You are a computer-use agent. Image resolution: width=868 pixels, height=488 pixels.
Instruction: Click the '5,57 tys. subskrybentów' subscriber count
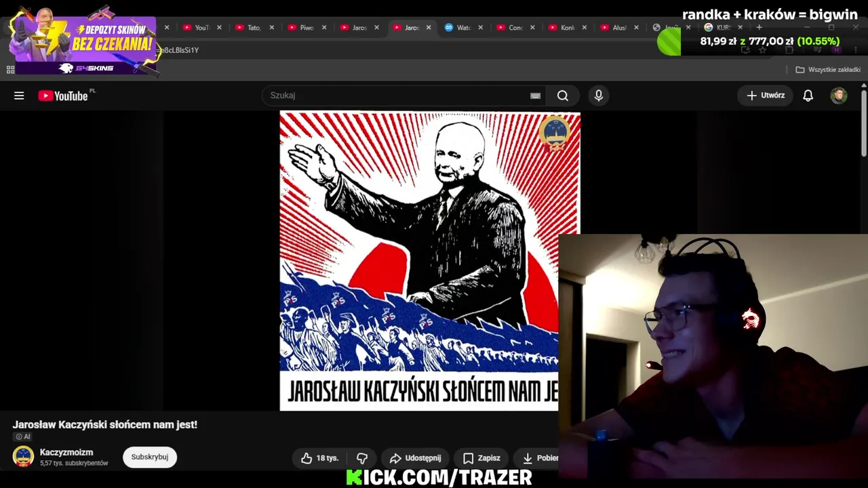pos(74,464)
